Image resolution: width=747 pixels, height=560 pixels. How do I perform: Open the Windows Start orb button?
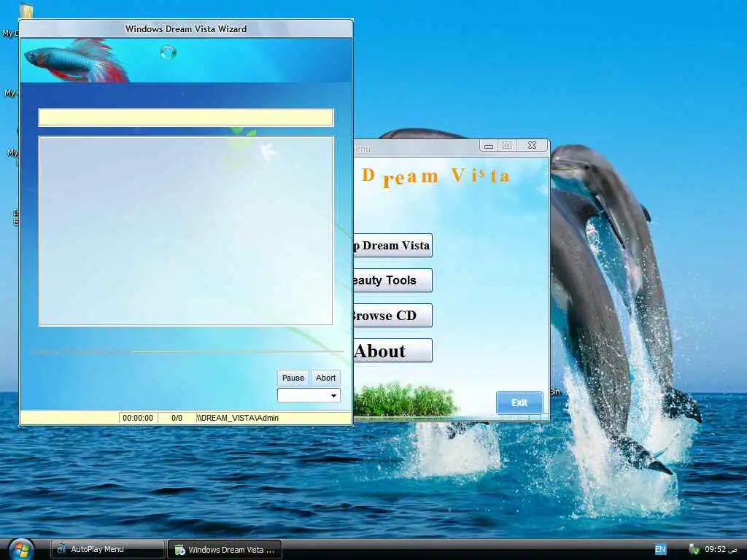tap(20, 550)
